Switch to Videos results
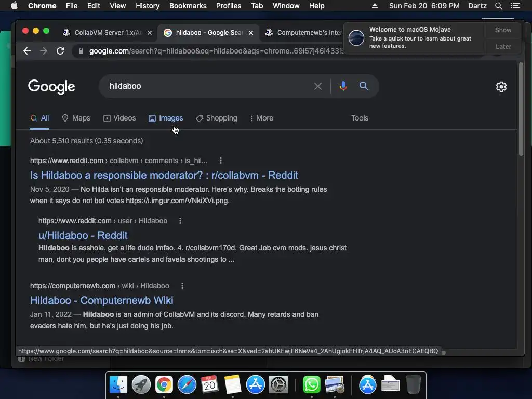Screen dimensions: 532x399 tap(119, 118)
